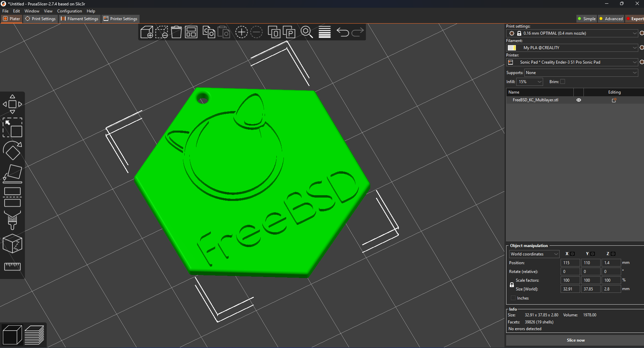Select the Seam painting cube tool

[x=12, y=243]
